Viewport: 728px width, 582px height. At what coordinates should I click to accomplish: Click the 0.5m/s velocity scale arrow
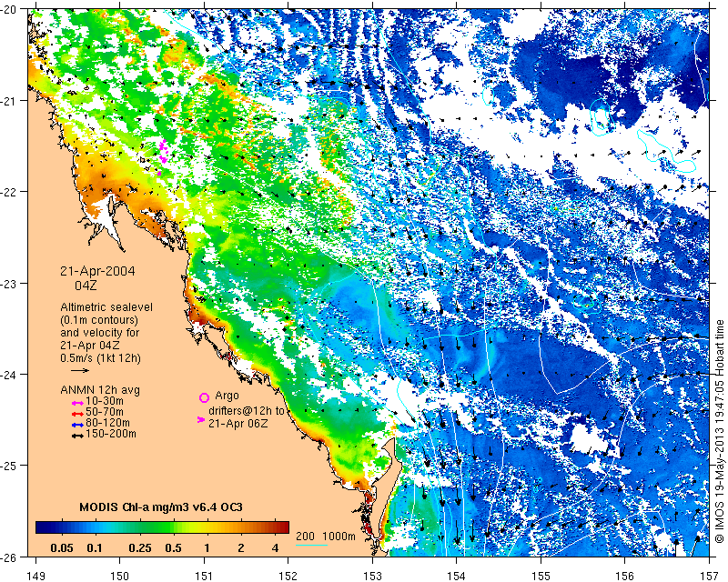pos(80,370)
